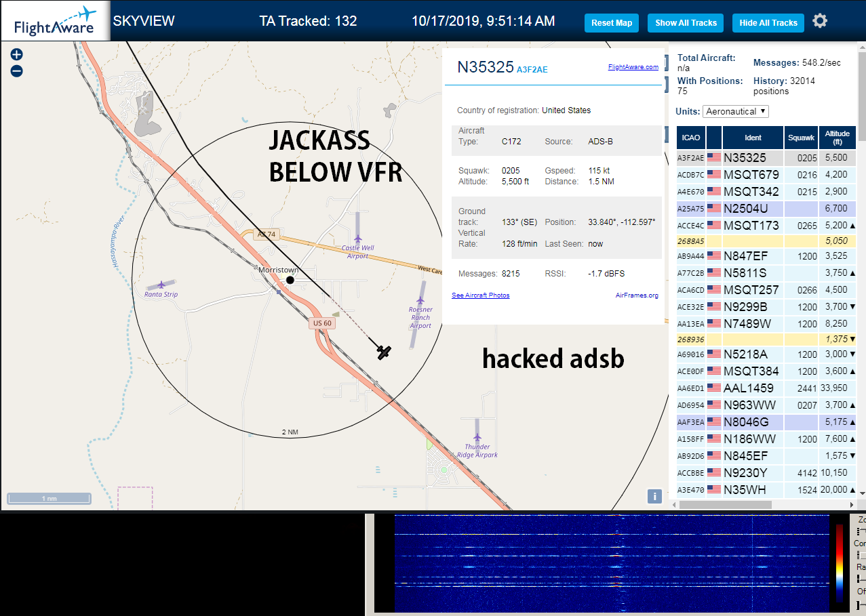Click the Thunder Ridge Airpark icon
The image size is (866, 616).
point(477,438)
